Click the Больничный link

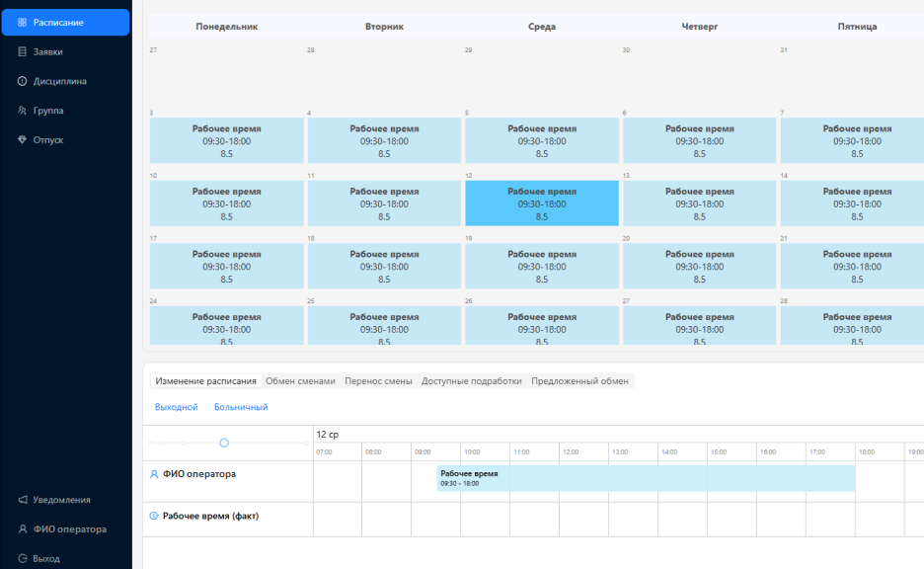point(241,407)
